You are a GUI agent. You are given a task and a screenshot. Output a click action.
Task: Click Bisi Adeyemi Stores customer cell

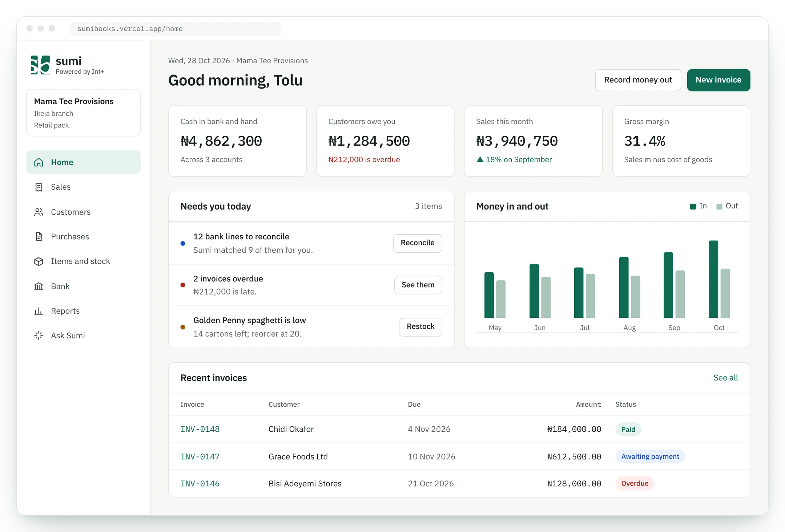[305, 484]
